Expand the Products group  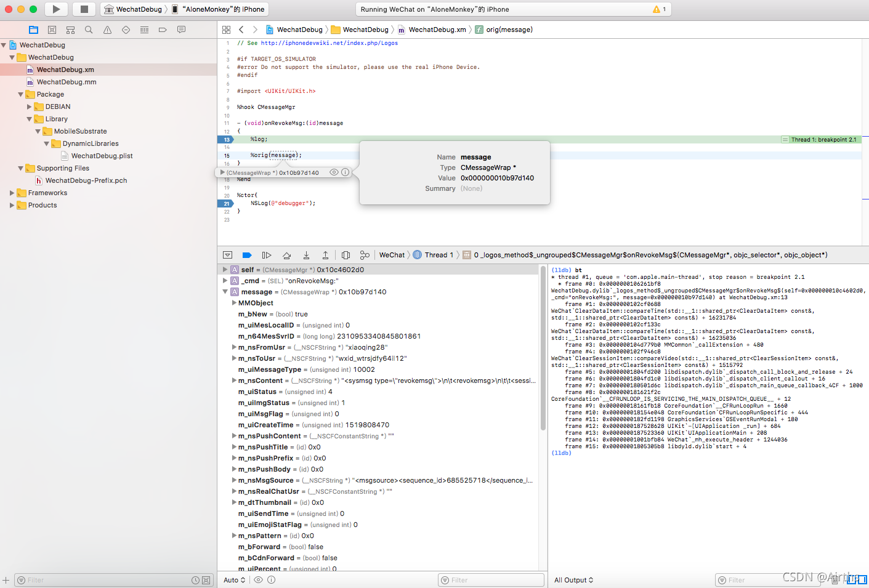12,205
